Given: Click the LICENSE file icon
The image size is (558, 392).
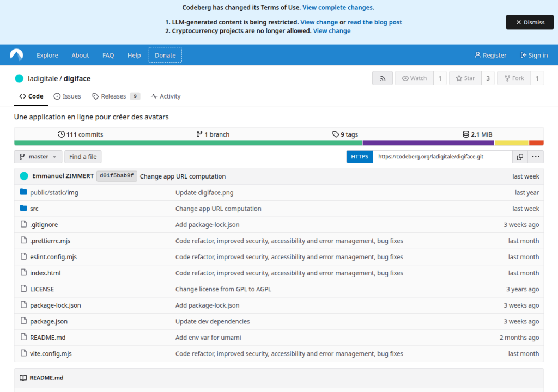Looking at the screenshot, I should click(x=23, y=289).
